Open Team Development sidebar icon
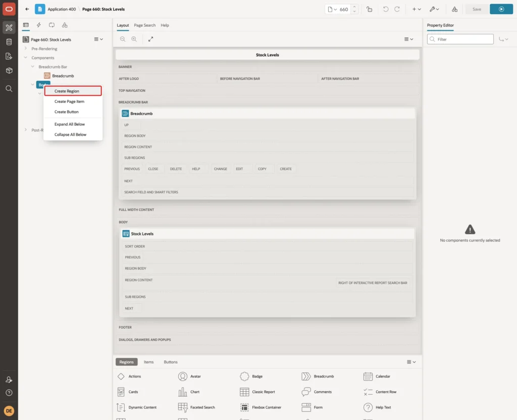This screenshot has height=420, width=517. (9, 57)
